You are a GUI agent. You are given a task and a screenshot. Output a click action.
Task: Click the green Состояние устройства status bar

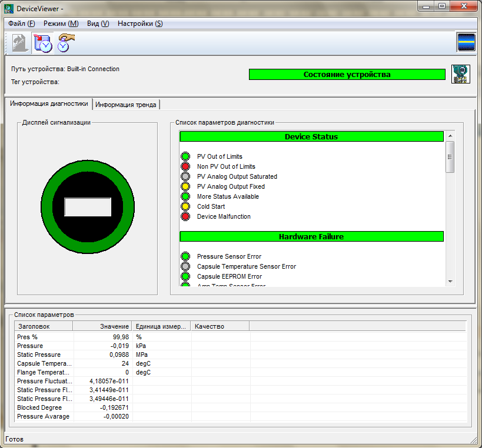click(x=347, y=75)
